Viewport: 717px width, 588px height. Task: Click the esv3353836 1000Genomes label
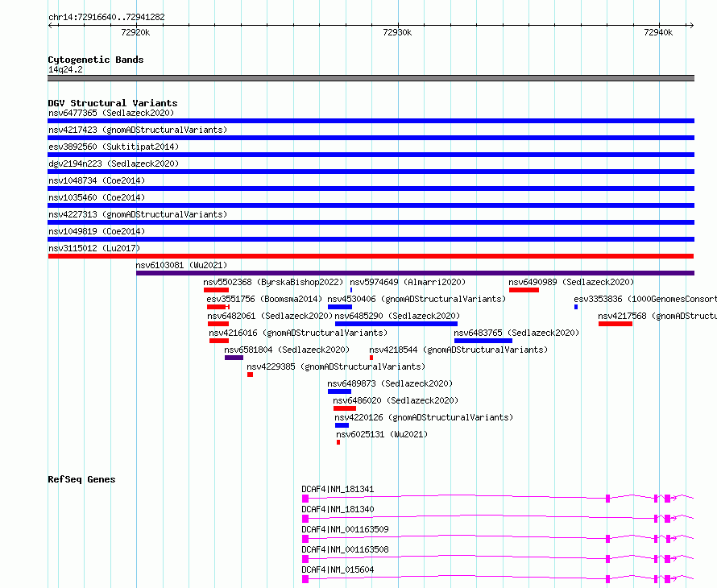click(x=645, y=299)
